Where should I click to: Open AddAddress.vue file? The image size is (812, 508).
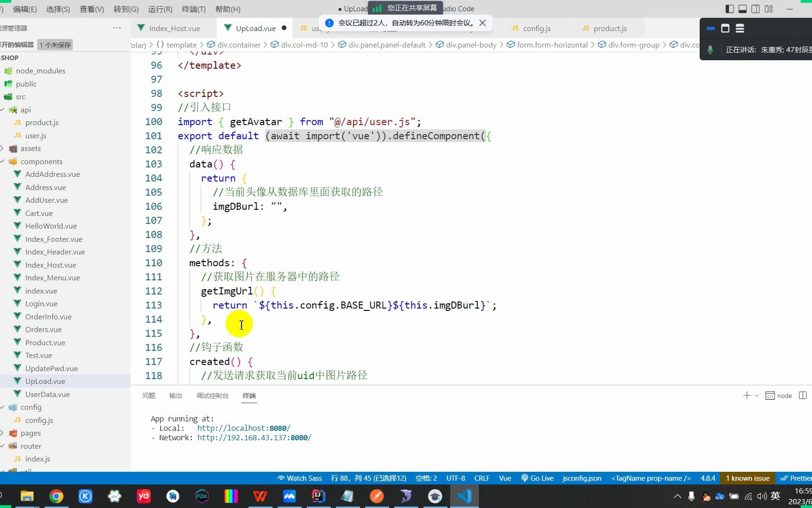[x=53, y=174]
